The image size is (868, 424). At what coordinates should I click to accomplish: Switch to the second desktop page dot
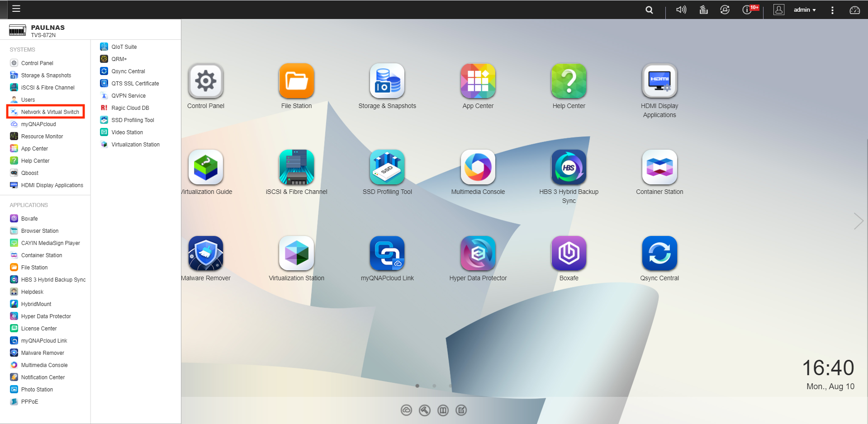[x=434, y=386]
